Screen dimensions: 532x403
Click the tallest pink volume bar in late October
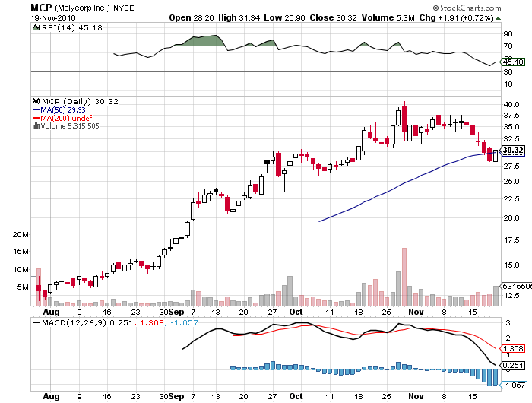(404, 277)
